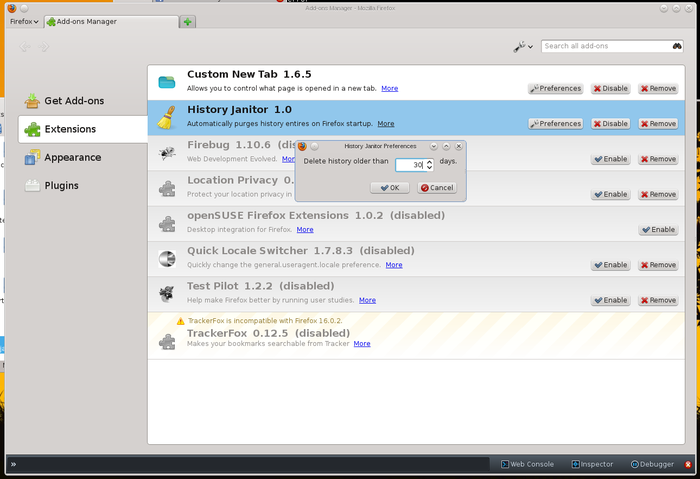Click the Test Pilot icon
The width and height of the screenshot is (700, 479).
tap(167, 294)
